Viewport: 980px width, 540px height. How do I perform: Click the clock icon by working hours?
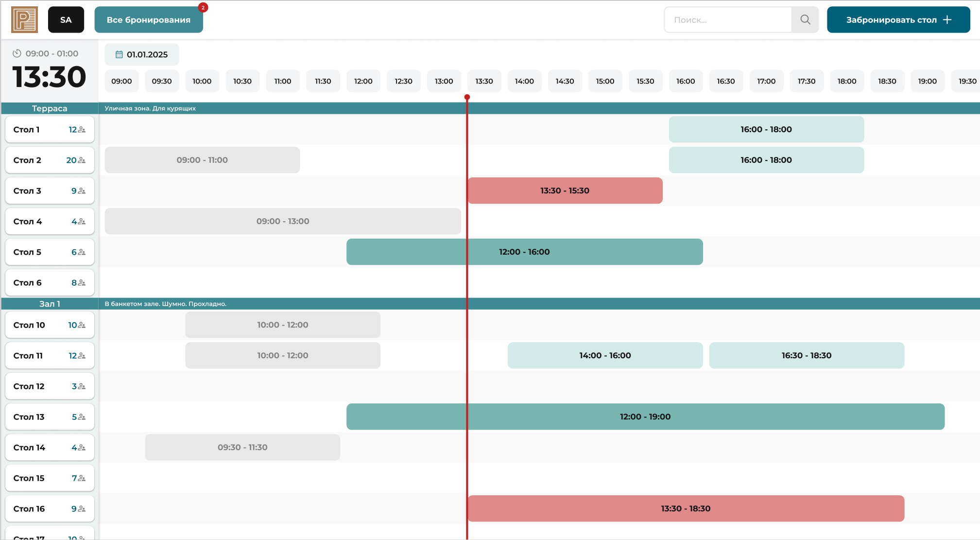click(x=17, y=53)
